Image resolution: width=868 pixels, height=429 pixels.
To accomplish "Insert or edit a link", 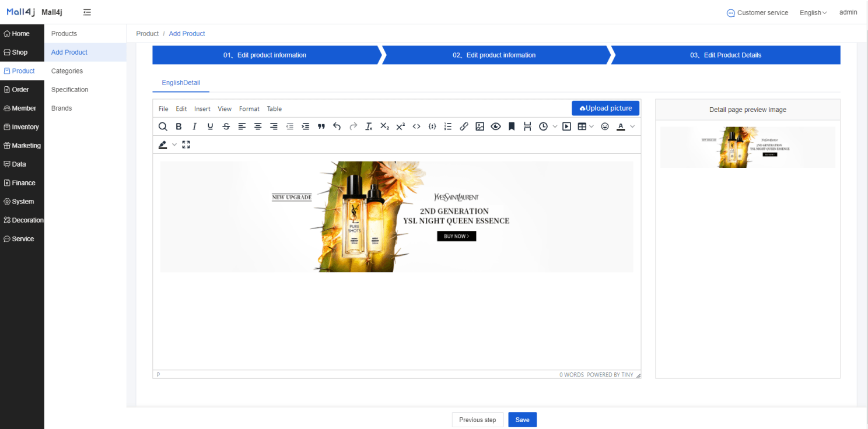I will (464, 126).
